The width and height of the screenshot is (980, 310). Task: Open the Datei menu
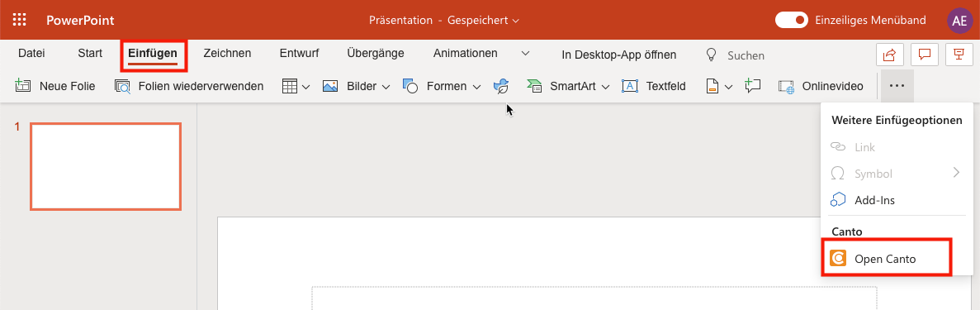pyautogui.click(x=31, y=53)
